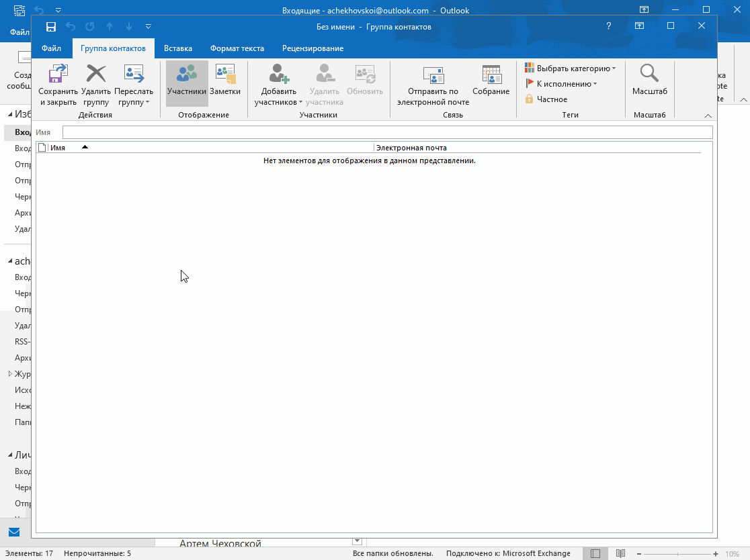Screen dimensions: 750x560
Task: Open the Вставка ribbon tab
Action: pos(178,48)
